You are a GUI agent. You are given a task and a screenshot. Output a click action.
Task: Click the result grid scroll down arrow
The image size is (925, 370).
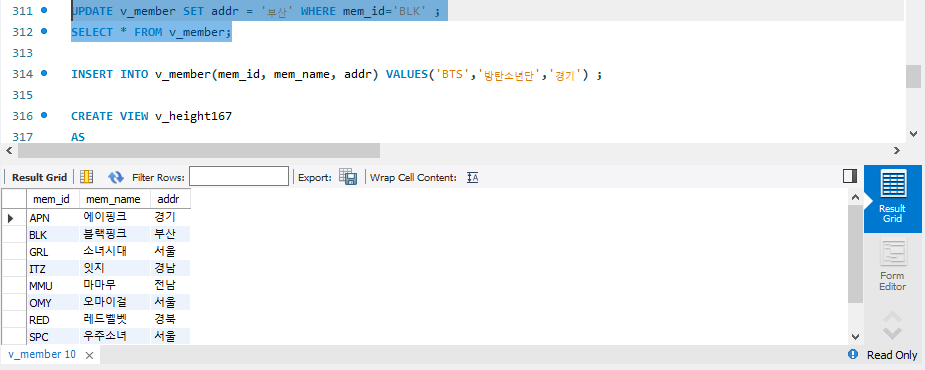coord(855,336)
